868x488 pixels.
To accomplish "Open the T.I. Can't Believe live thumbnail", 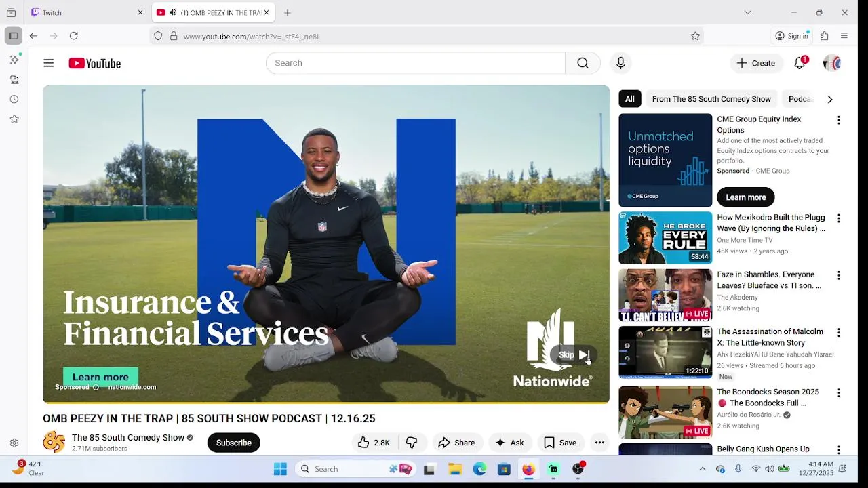I will tap(665, 295).
